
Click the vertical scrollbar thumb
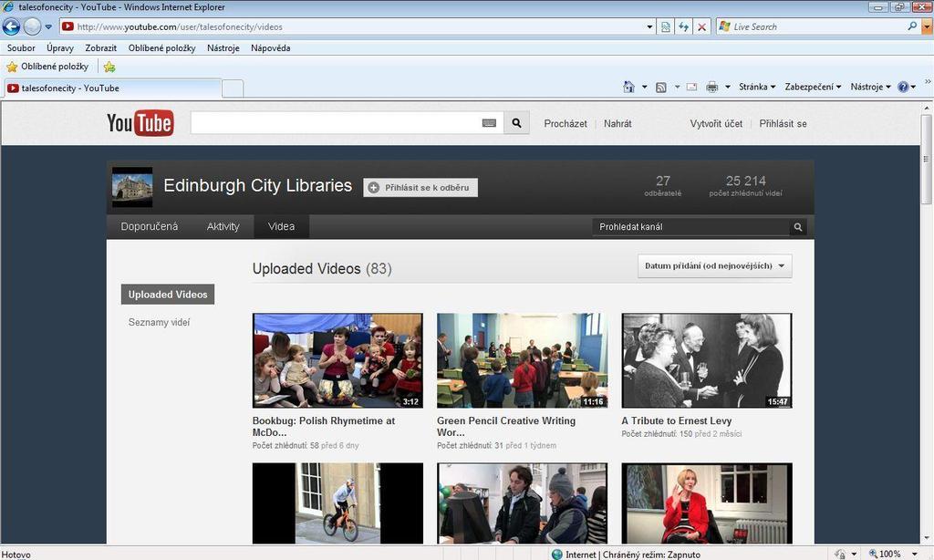pyautogui.click(x=927, y=160)
